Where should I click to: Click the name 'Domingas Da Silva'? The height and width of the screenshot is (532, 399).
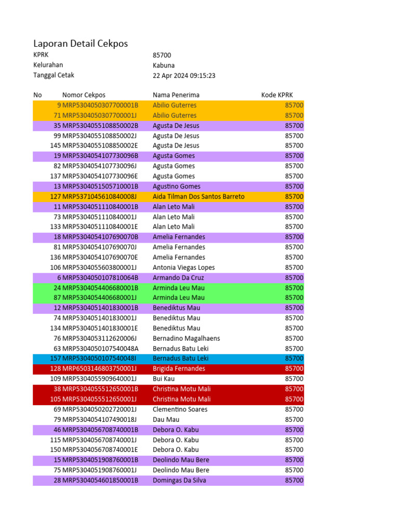(179, 480)
